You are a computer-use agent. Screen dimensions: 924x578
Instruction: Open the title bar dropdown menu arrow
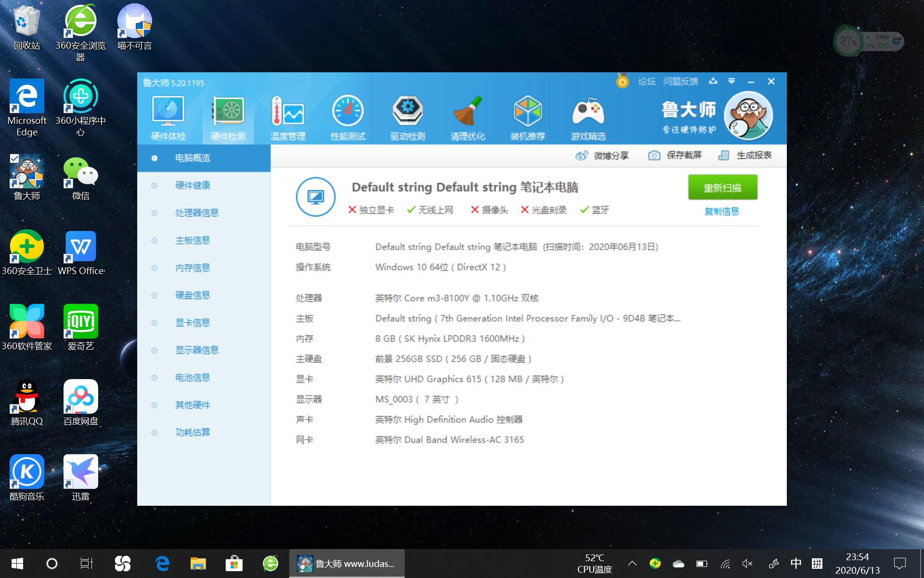tap(731, 81)
